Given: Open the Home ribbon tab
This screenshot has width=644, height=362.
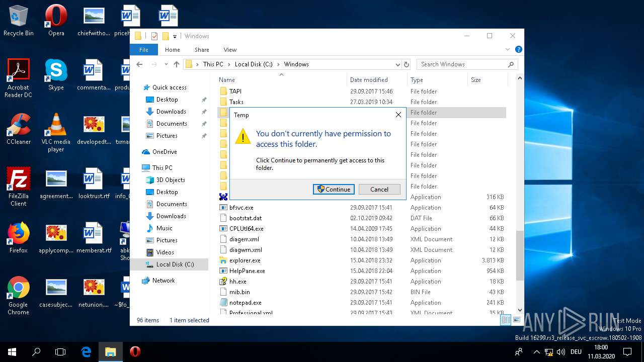Looking at the screenshot, I should [x=173, y=50].
